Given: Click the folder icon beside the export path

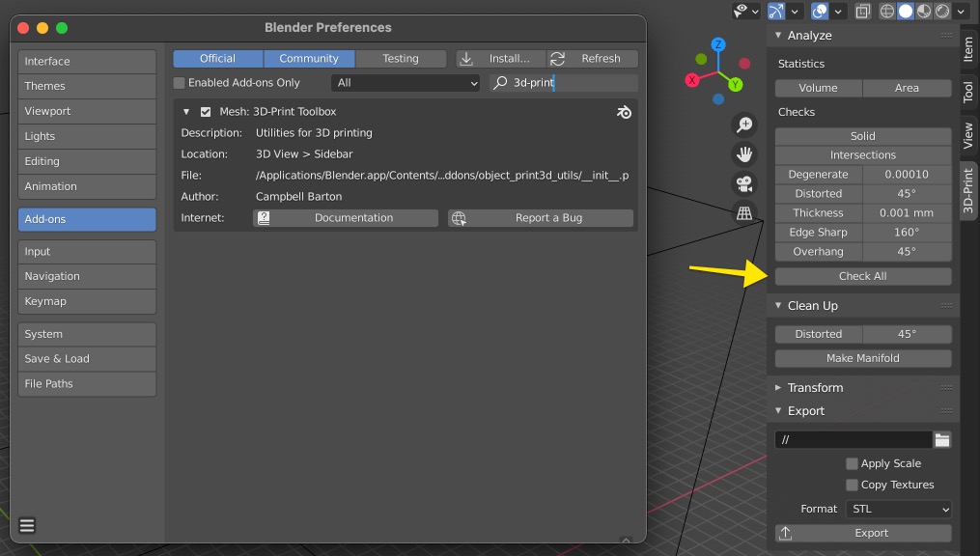Looking at the screenshot, I should coord(942,440).
